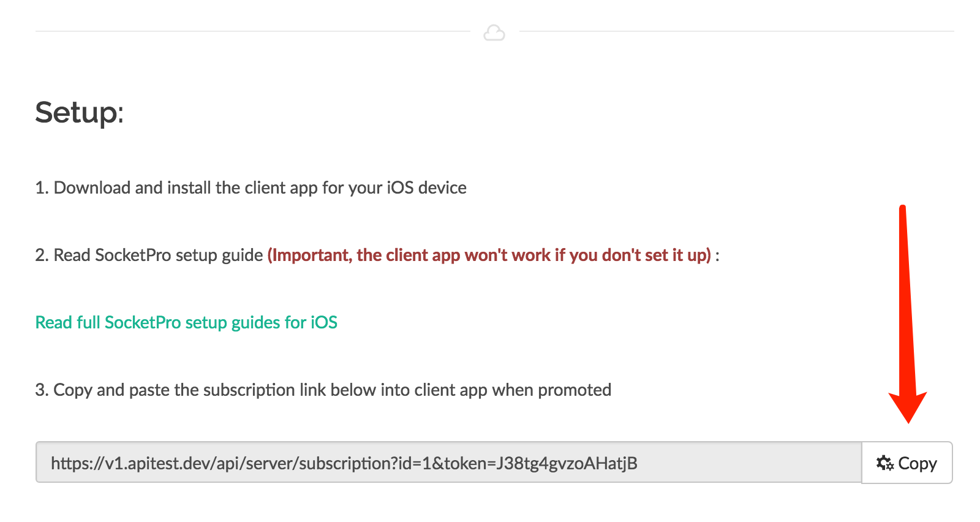The image size is (980, 522).
Task: Click the word 'iOS' in the green link
Action: 324,322
